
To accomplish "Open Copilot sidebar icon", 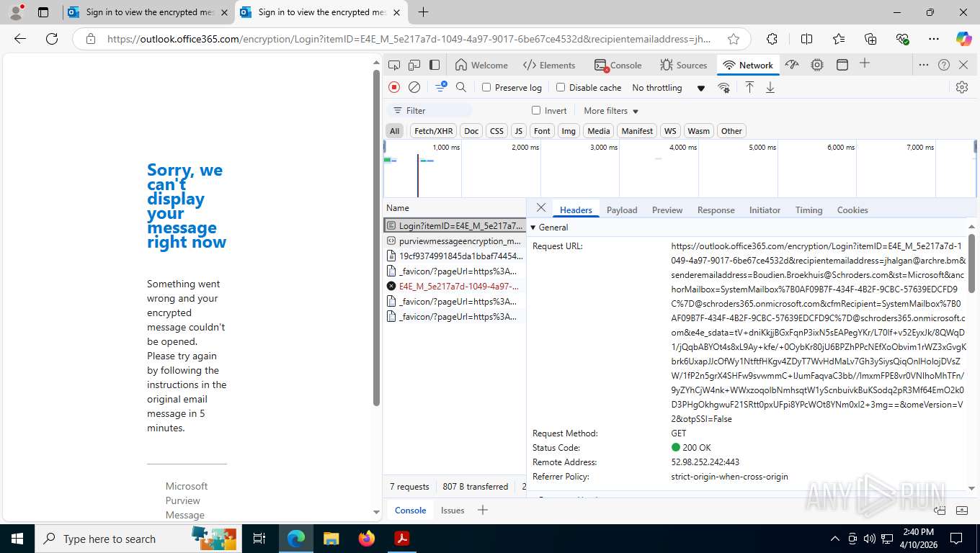I will click(963, 39).
